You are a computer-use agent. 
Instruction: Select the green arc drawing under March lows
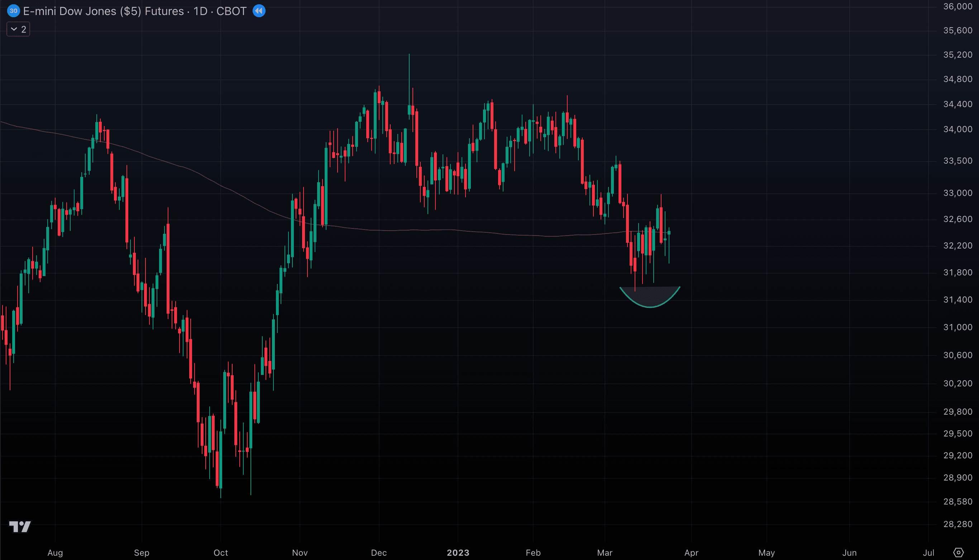point(650,307)
